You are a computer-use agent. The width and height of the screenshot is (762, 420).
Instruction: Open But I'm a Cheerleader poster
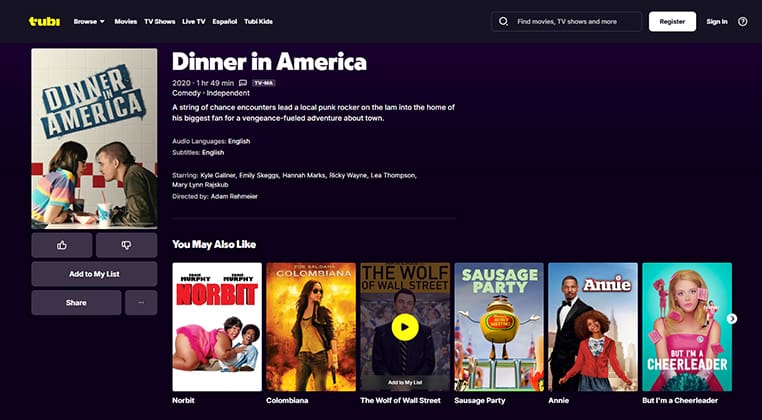point(687,327)
